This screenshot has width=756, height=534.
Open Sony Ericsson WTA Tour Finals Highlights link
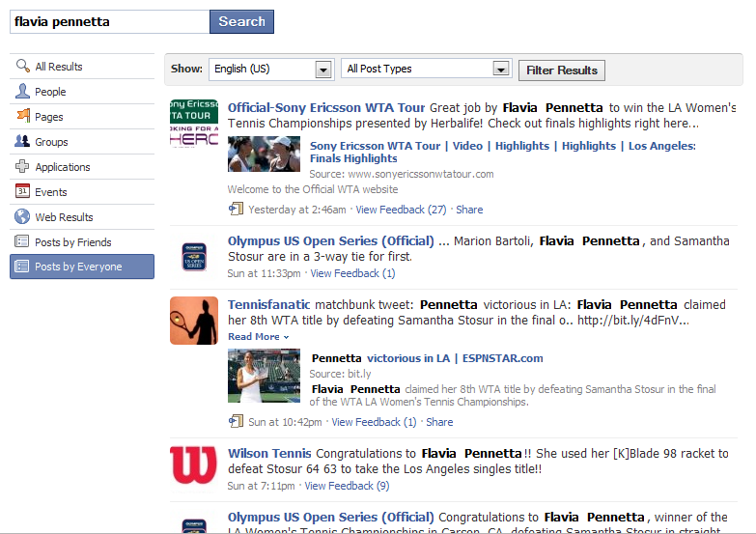(502, 152)
